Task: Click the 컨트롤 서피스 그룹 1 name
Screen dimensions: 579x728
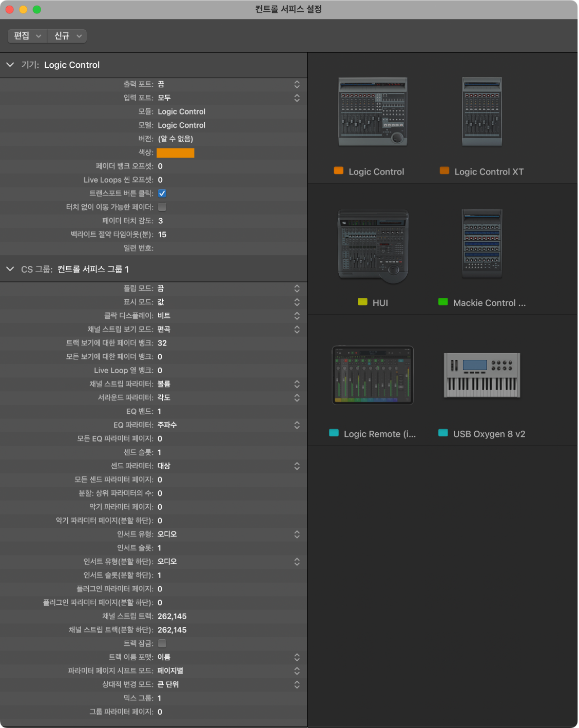Action: (x=93, y=269)
